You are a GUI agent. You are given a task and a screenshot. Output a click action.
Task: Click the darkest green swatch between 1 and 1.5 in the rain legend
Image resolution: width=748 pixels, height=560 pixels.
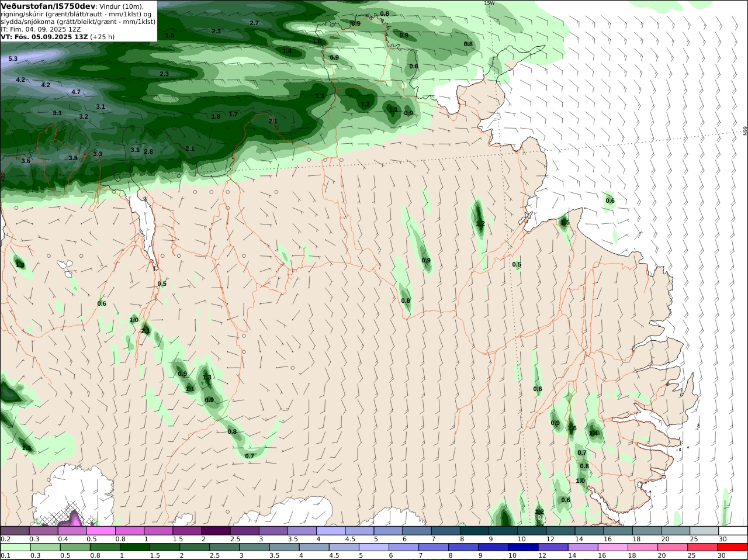[135, 547]
